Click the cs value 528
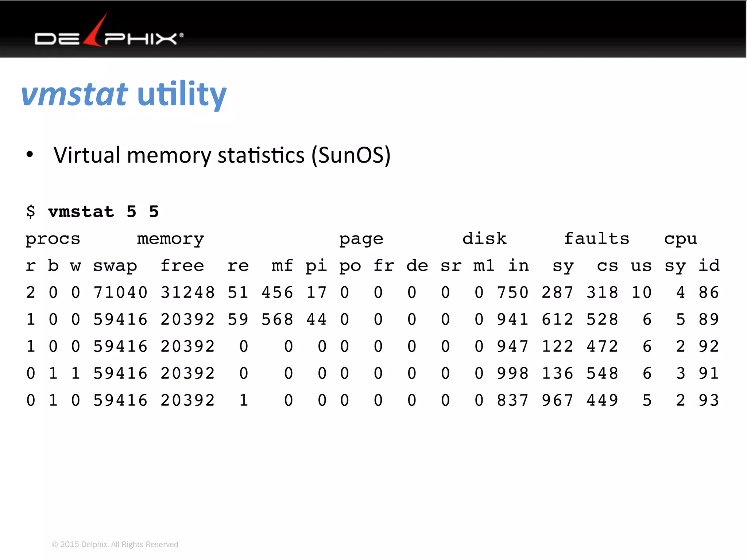The image size is (747, 560). (x=602, y=319)
